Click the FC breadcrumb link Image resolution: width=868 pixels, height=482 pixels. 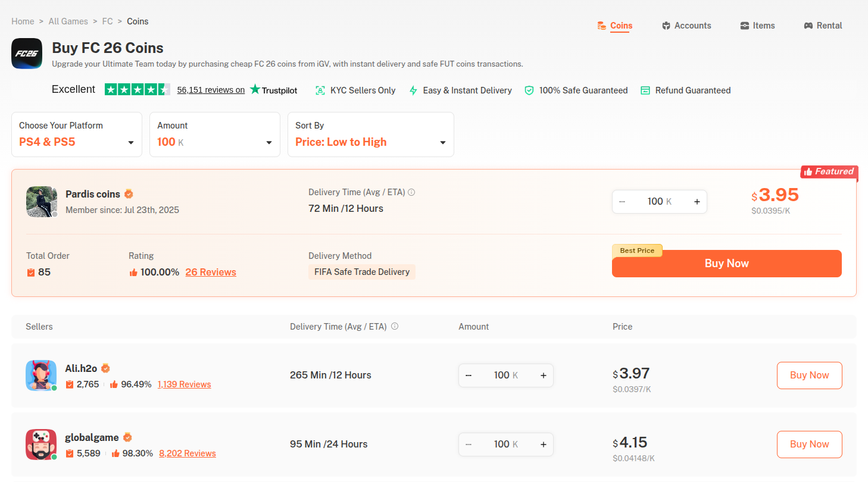pos(108,21)
